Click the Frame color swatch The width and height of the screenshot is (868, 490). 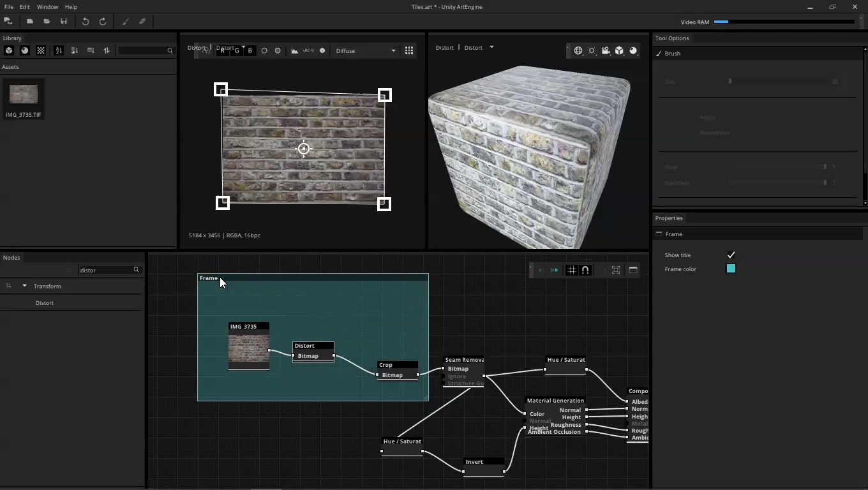tap(731, 269)
